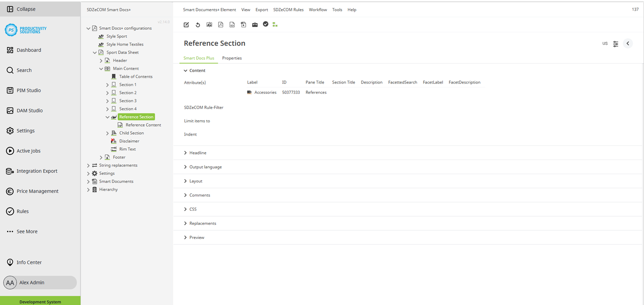Select the green hierarchy icon in the toolbar

tap(275, 24)
